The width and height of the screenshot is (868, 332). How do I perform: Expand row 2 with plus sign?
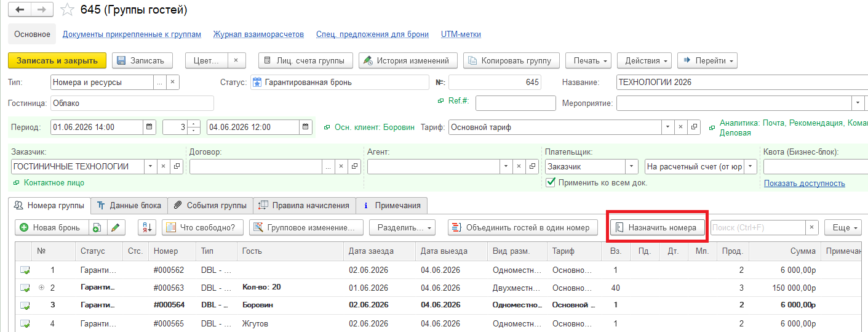pos(42,288)
